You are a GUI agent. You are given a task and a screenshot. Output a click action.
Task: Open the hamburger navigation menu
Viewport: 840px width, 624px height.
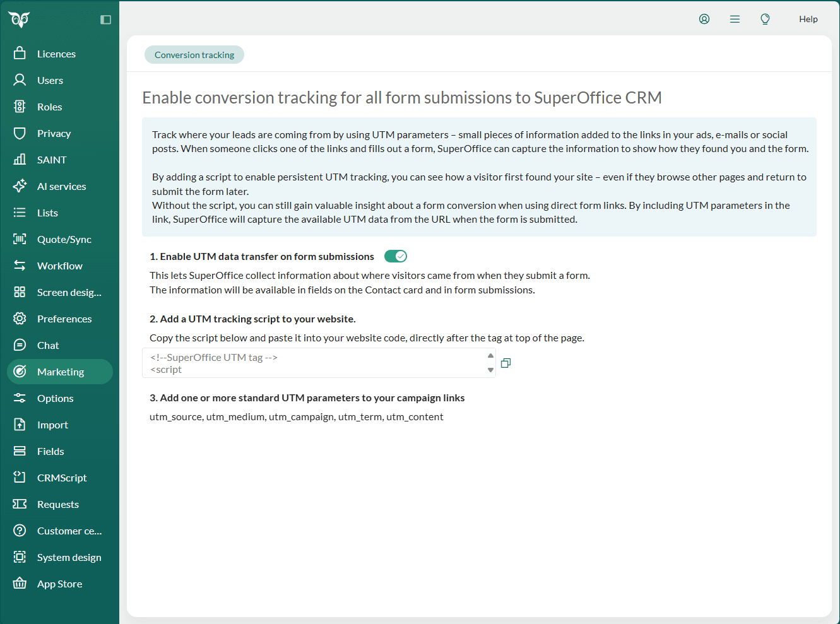click(x=735, y=19)
